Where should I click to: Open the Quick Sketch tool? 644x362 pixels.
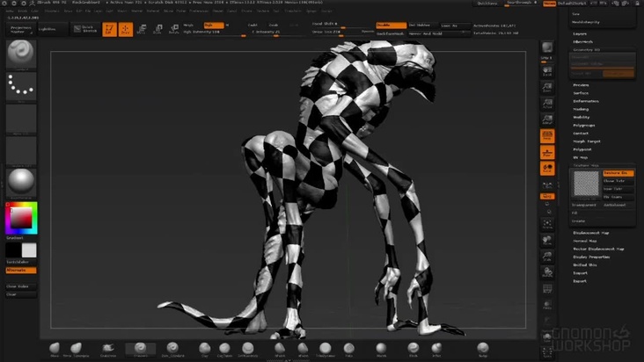[x=84, y=29]
